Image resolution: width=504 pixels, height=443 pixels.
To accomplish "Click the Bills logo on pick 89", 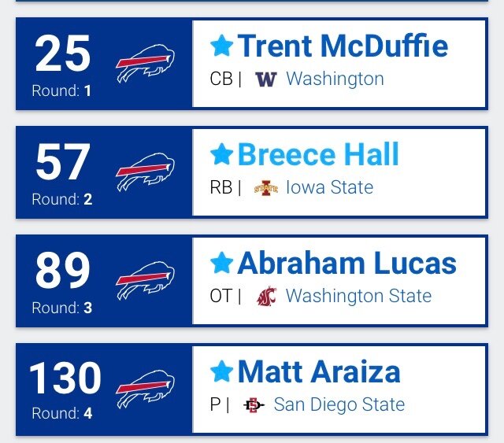I will pyautogui.click(x=145, y=281).
